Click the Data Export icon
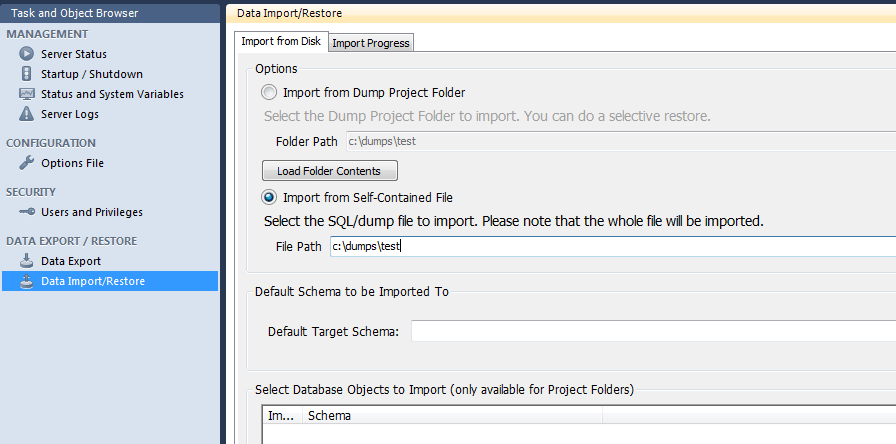Viewport: 896px width, 444px height. [26, 261]
